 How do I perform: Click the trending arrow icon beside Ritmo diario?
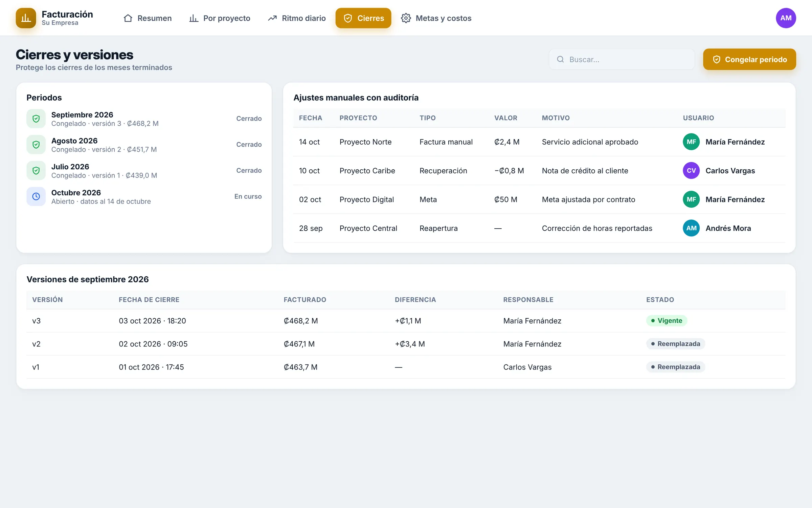tap(272, 18)
